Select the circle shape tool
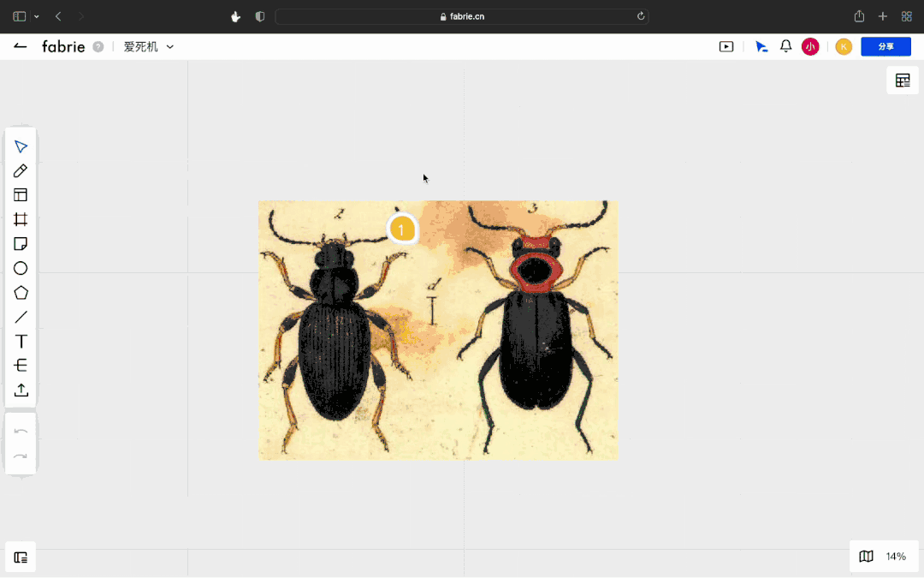This screenshot has height=578, width=924. pos(21,268)
